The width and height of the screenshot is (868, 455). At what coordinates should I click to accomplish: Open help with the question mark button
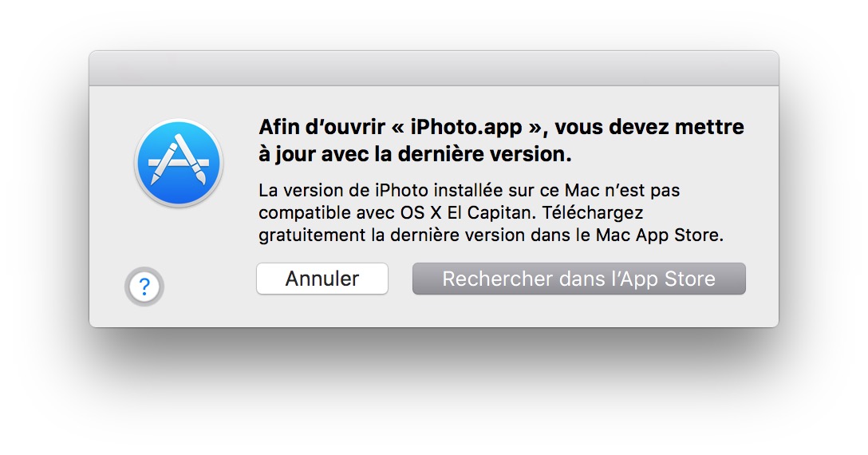pos(144,286)
